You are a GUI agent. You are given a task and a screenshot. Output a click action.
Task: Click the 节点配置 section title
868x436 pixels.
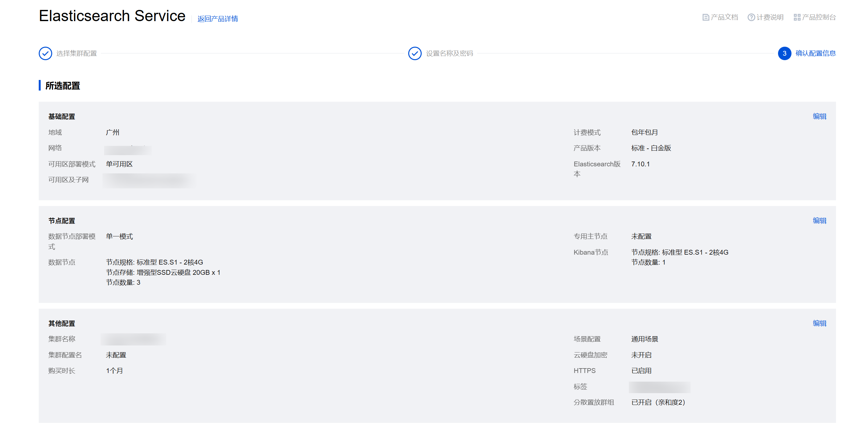(x=62, y=221)
